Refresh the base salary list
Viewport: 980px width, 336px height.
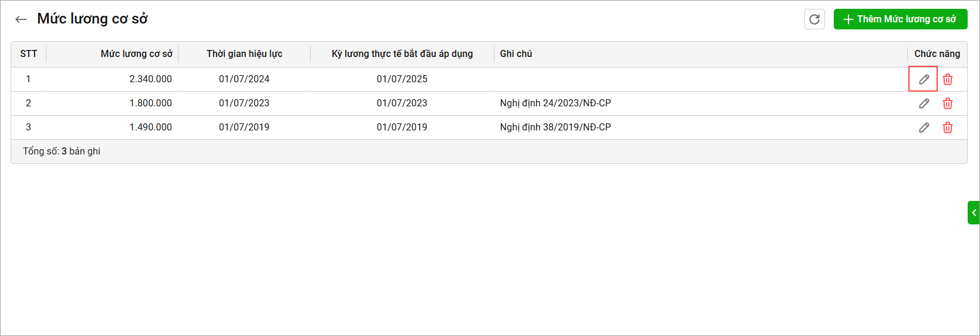[814, 19]
